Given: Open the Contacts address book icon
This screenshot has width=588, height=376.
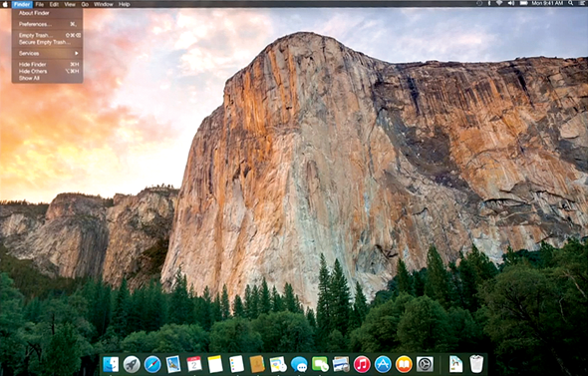Looking at the screenshot, I should [257, 364].
